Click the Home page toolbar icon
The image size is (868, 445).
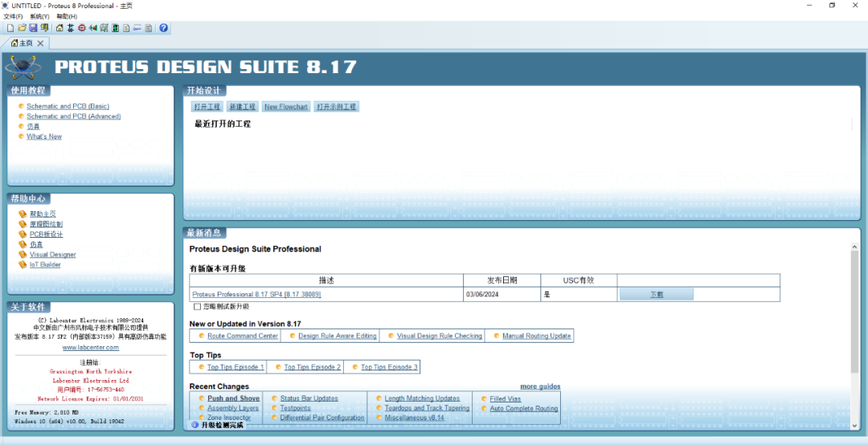[x=59, y=28]
